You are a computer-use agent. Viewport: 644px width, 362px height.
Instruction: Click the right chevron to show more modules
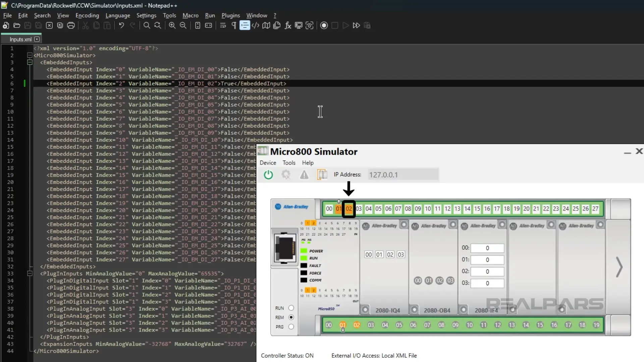619,267
